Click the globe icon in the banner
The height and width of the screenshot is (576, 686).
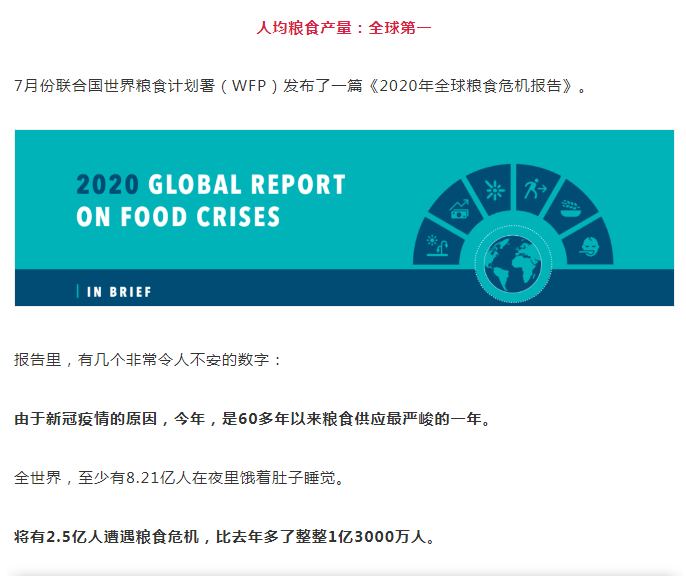(x=513, y=263)
